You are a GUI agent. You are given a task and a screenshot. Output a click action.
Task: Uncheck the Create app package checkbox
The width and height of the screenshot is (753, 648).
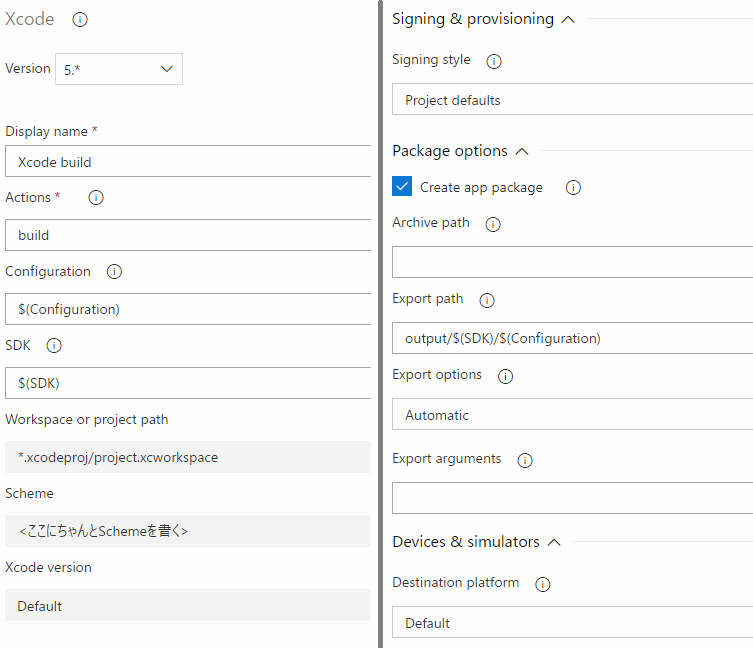click(x=402, y=186)
